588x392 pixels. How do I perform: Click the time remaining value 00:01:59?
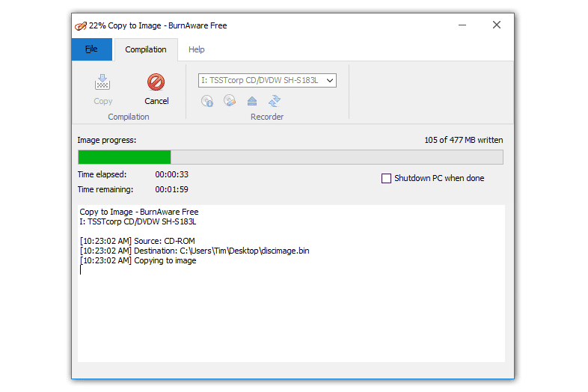tap(172, 189)
